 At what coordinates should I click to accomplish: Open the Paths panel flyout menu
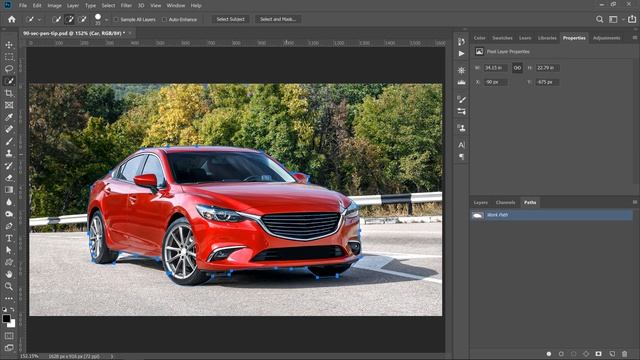(635, 202)
